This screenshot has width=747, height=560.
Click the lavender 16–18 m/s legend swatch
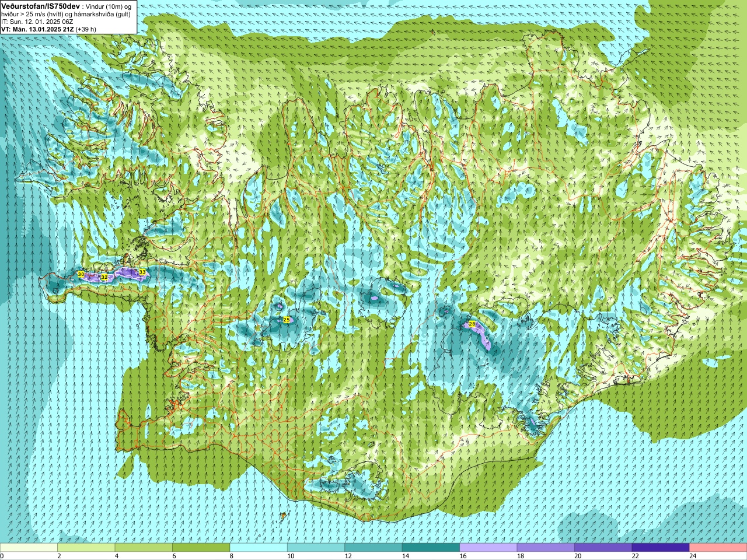pos(488,548)
